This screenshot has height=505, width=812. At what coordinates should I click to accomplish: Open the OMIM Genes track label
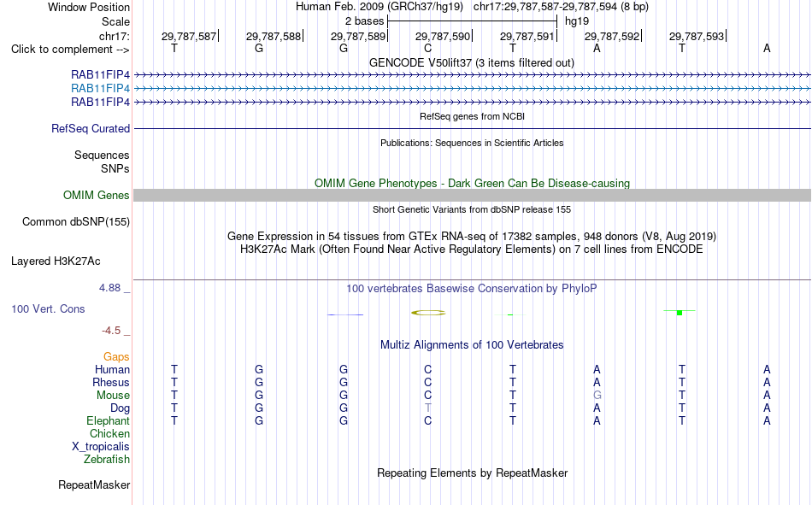pyautogui.click(x=96, y=196)
